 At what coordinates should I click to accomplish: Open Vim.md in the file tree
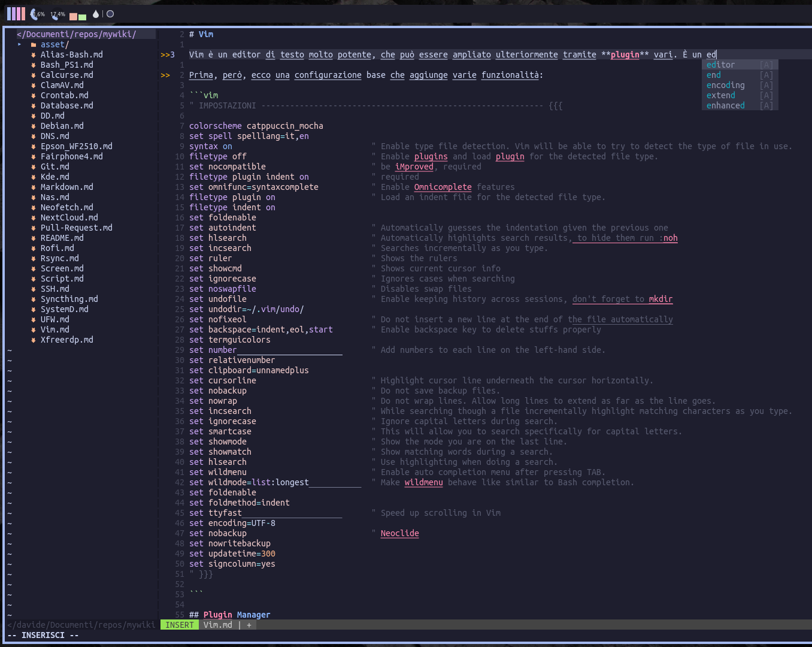(55, 329)
